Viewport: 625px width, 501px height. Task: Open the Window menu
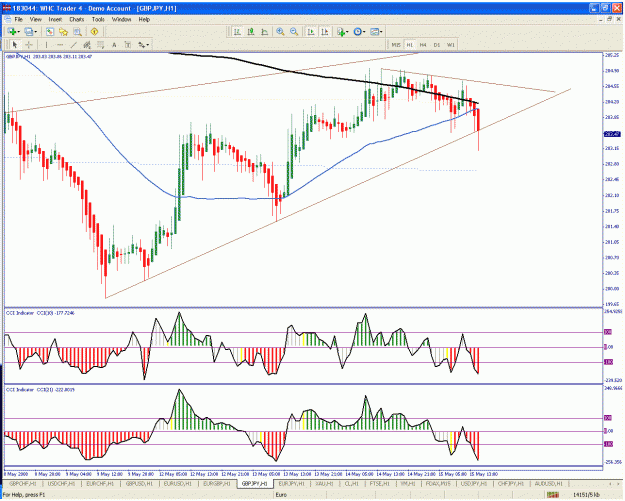coord(121,19)
